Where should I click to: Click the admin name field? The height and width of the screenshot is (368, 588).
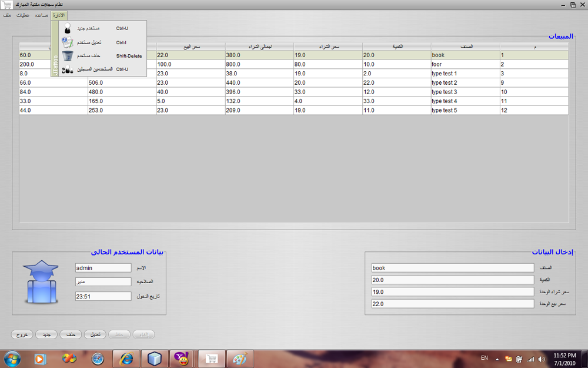point(103,268)
